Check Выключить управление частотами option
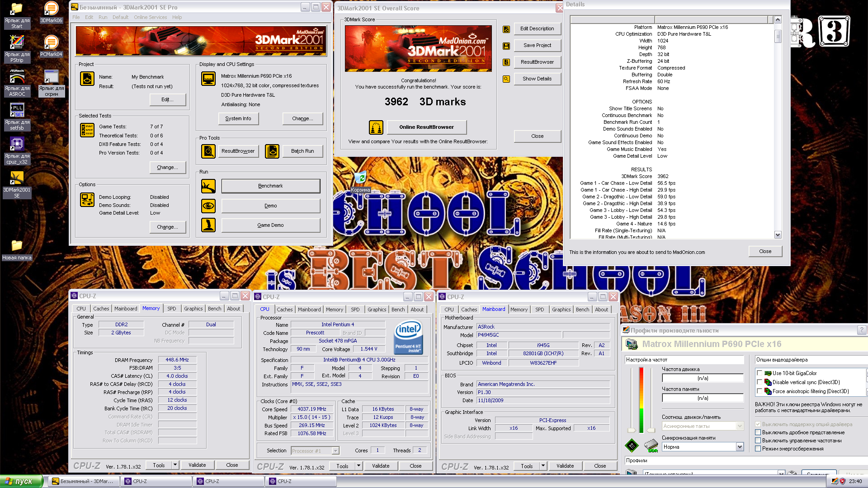 (x=758, y=441)
